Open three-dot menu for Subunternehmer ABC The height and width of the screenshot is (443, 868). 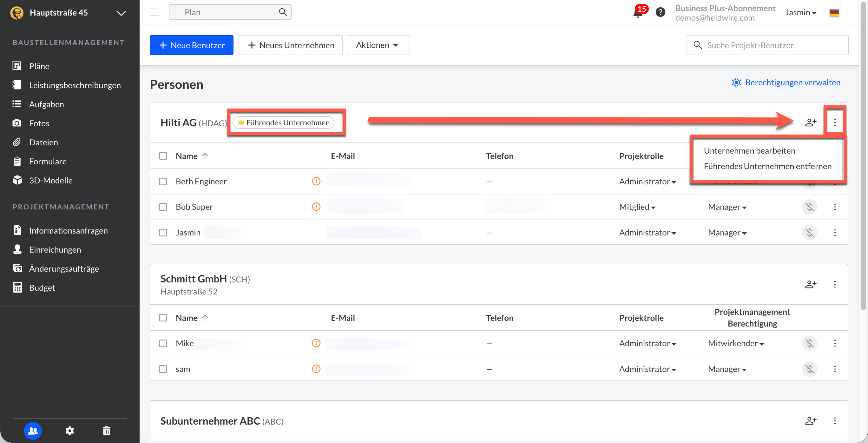(835, 421)
